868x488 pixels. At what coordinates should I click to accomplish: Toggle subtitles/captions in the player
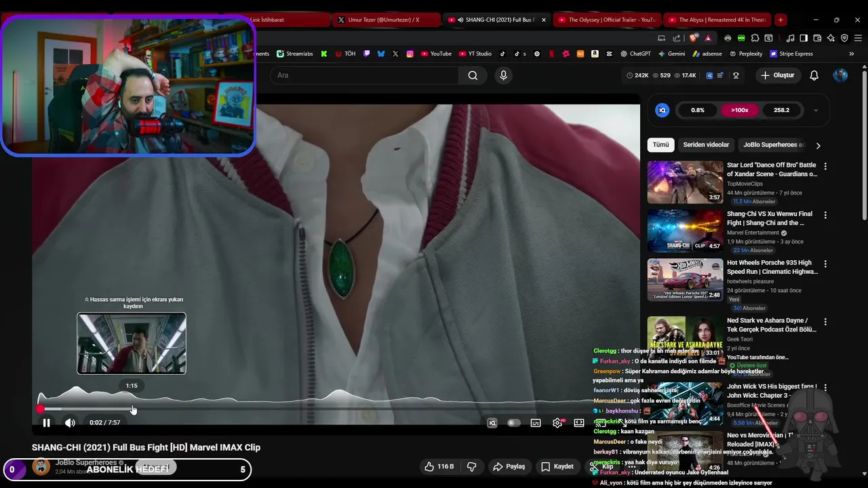coord(536,423)
